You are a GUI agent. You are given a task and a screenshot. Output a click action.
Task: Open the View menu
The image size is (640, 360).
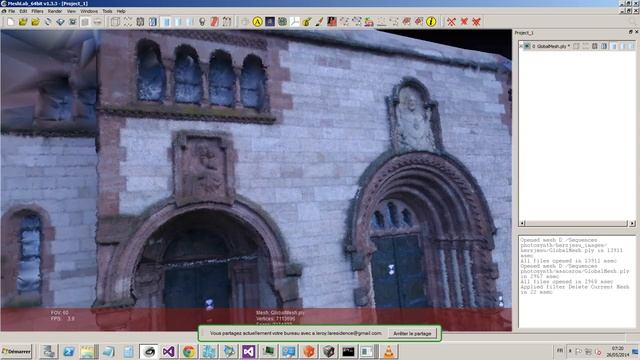(71, 11)
